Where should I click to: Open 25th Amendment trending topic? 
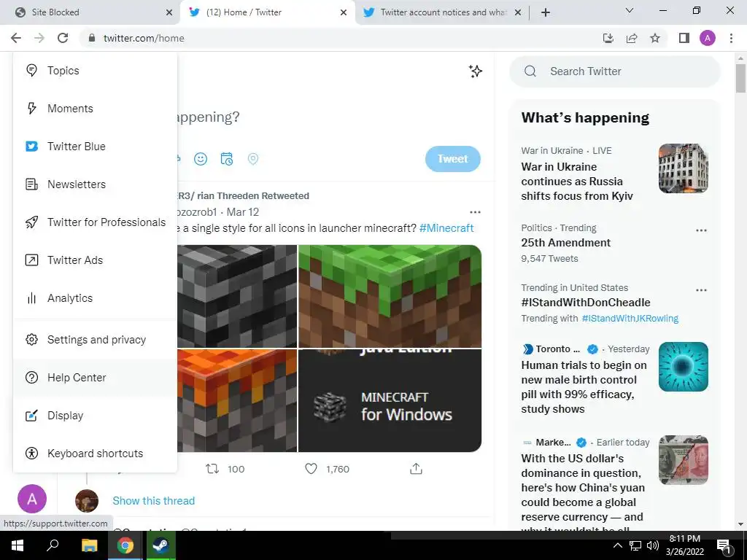coord(565,243)
